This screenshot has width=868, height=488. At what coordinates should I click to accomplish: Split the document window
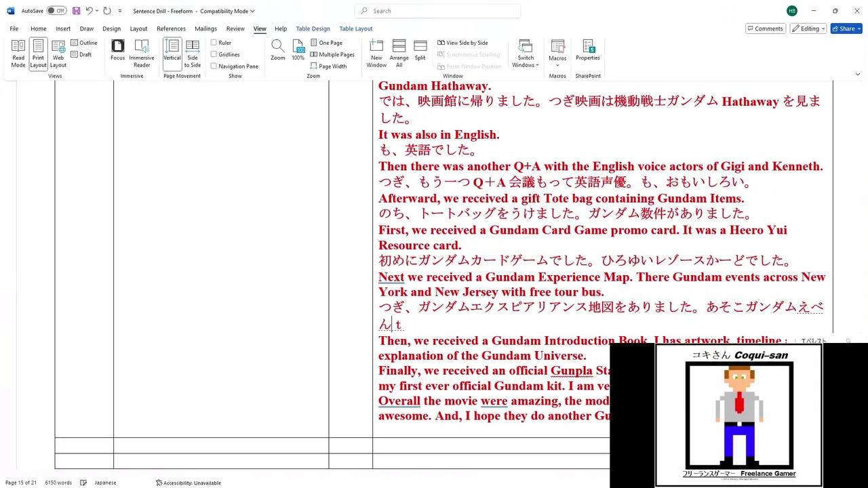point(420,50)
